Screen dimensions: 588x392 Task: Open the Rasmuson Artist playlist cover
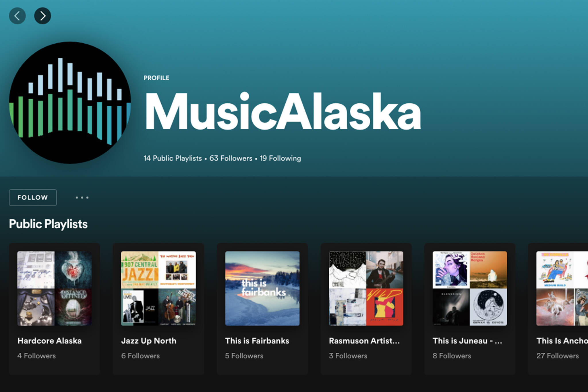[366, 289]
